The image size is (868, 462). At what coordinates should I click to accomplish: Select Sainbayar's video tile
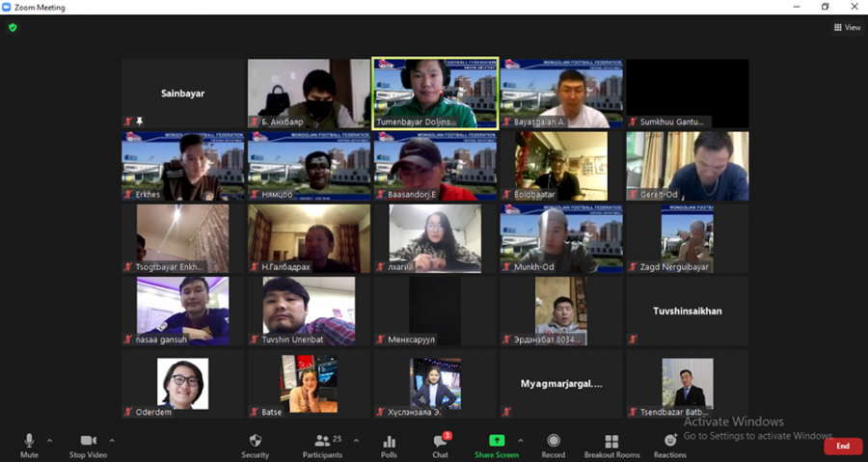pyautogui.click(x=182, y=94)
